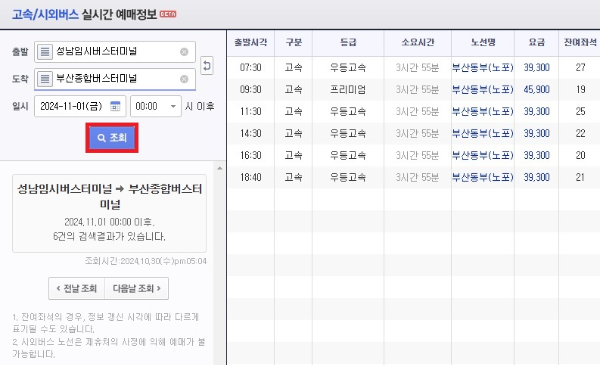Click remaining seats 20 cell
This screenshot has height=365, width=600.
click(580, 155)
